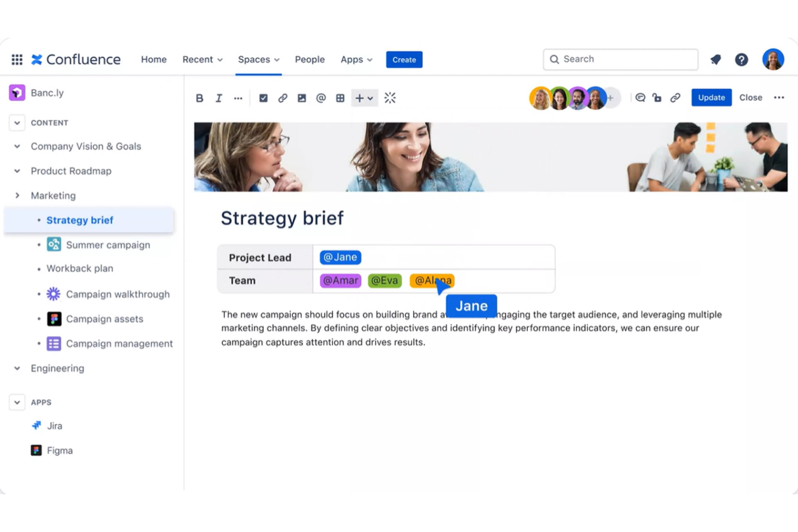Insert an image or file
This screenshot has width=798, height=532.
302,98
